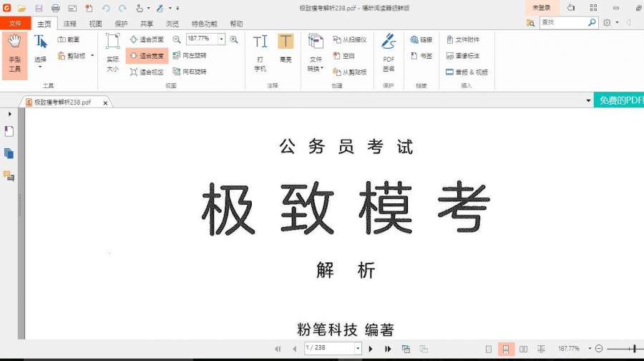Expand the left navigation panel arrow

click(x=9, y=114)
